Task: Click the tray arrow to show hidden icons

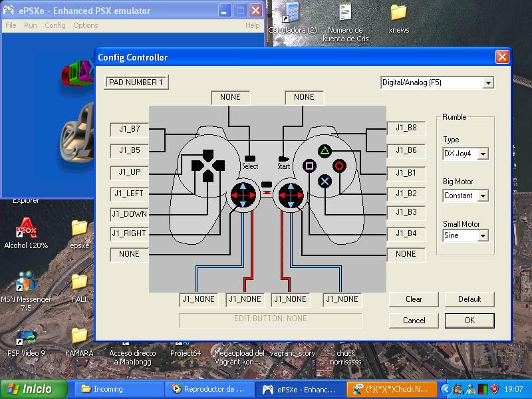Action: point(446,389)
